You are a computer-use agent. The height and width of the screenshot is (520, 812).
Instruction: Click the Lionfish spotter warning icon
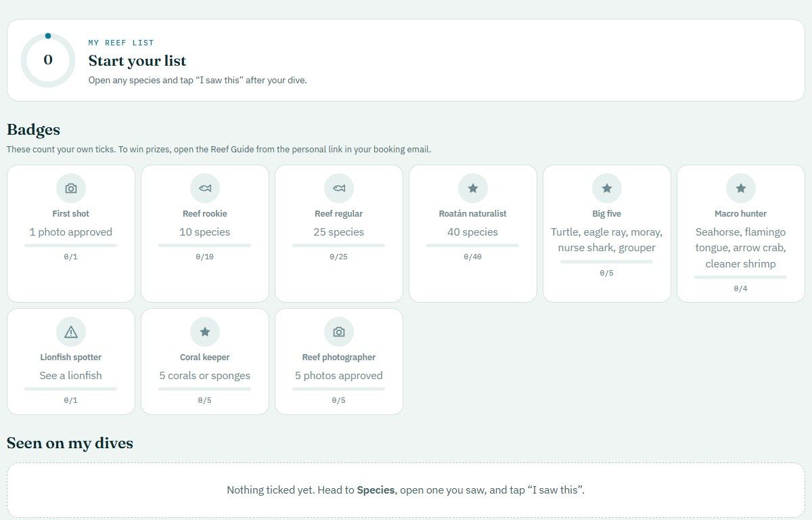[x=71, y=332]
